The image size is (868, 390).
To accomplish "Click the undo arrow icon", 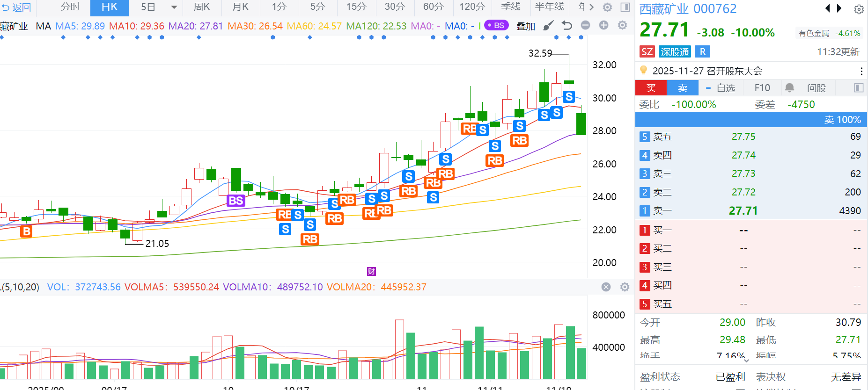I will tap(567, 26).
